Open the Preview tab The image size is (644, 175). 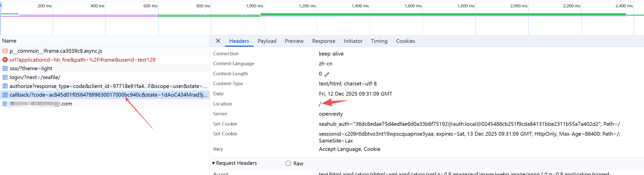tap(294, 41)
